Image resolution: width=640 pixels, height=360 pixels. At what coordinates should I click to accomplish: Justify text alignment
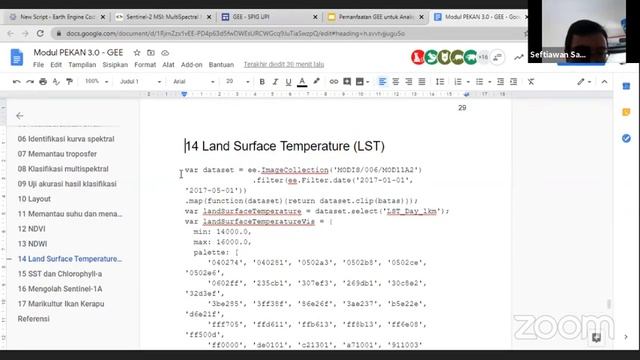(422, 82)
